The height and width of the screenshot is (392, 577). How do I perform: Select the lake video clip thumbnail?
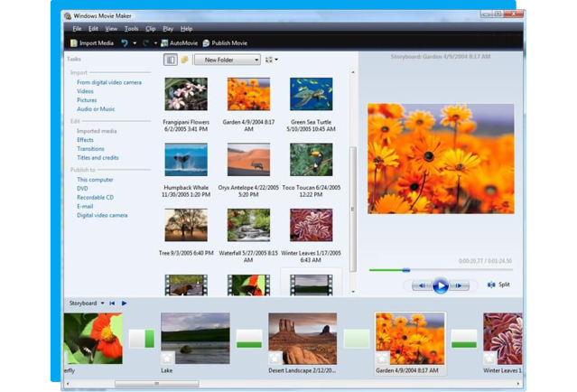[x=312, y=285]
